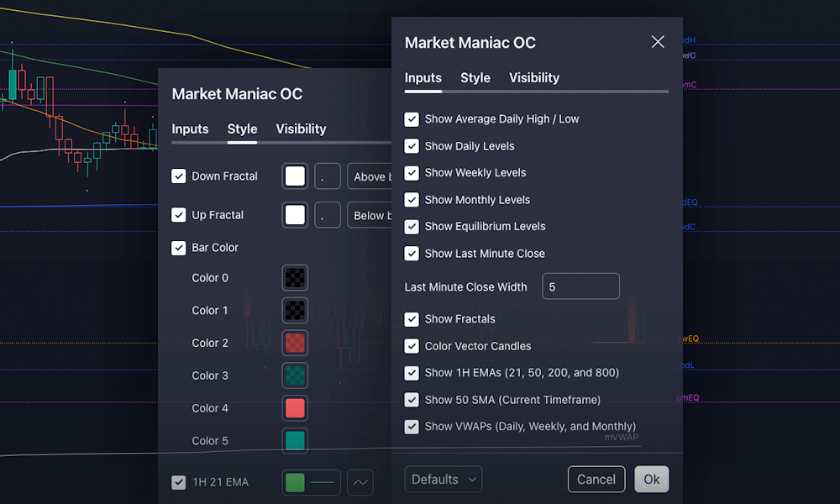Viewport: 840px width, 504px height.
Task: Disable the Bar Color option
Action: coord(179,248)
